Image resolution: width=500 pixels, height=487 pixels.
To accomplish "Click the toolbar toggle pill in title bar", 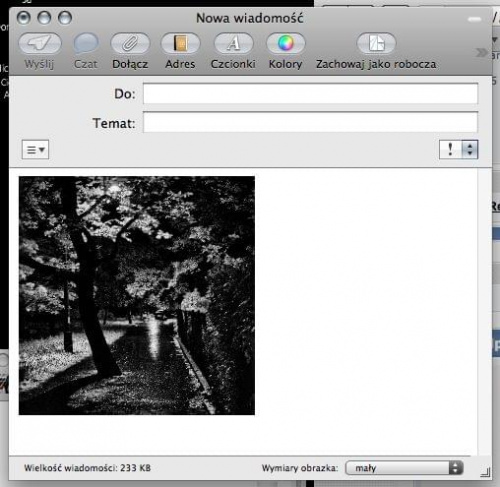I will 474,19.
